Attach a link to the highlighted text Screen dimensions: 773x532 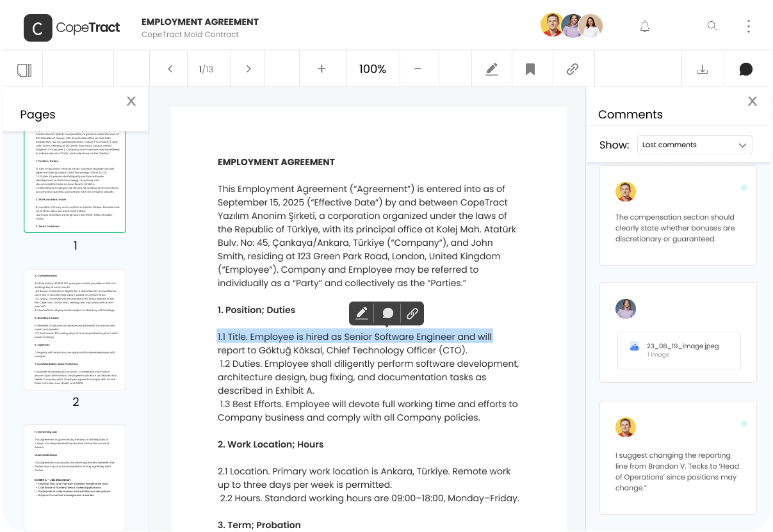412,314
